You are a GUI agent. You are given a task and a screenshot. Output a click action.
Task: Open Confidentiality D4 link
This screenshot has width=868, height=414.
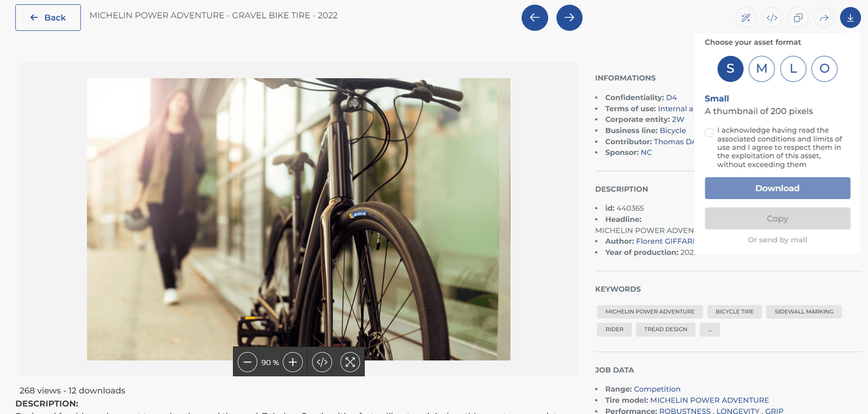point(672,98)
